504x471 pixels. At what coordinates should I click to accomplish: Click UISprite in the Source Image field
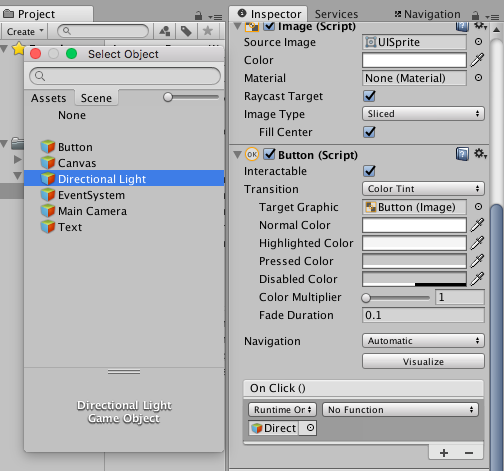(414, 42)
